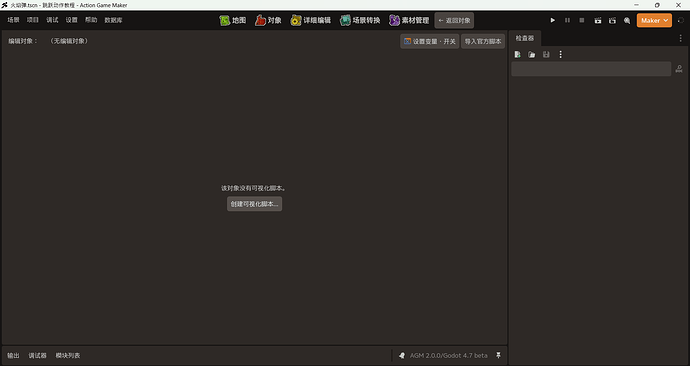The image size is (690, 366).
Task: Open the 帮助 menu
Action: point(91,20)
